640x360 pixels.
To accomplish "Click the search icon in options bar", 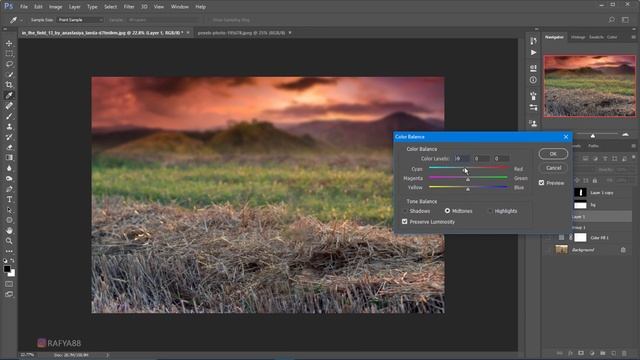I will click(611, 20).
